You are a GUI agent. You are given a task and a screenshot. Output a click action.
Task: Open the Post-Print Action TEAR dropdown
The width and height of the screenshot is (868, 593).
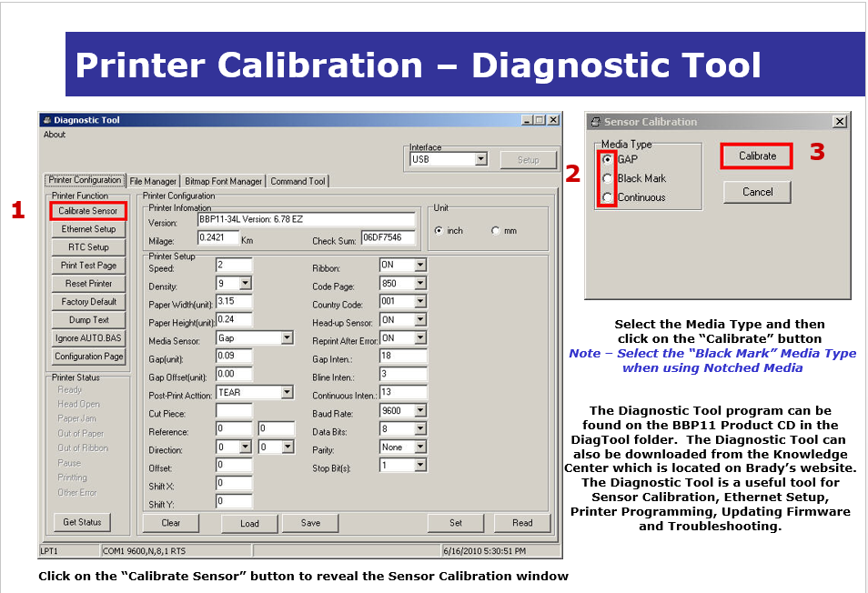coord(287,393)
